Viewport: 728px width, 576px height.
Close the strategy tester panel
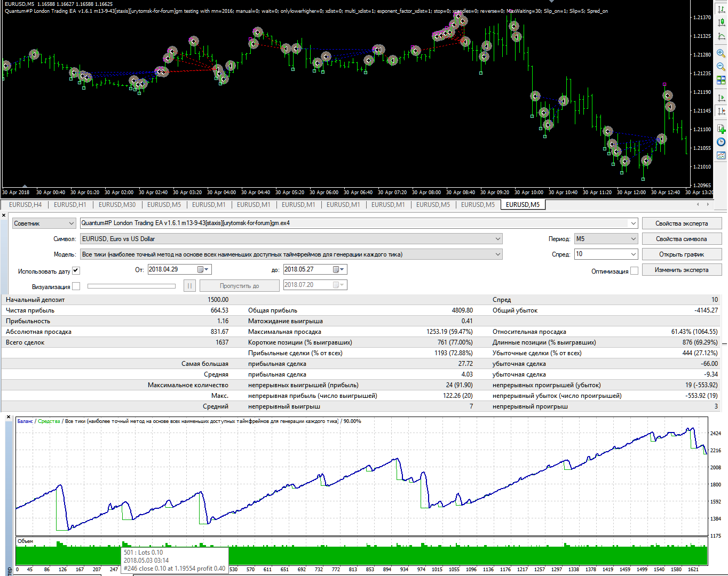(4, 215)
